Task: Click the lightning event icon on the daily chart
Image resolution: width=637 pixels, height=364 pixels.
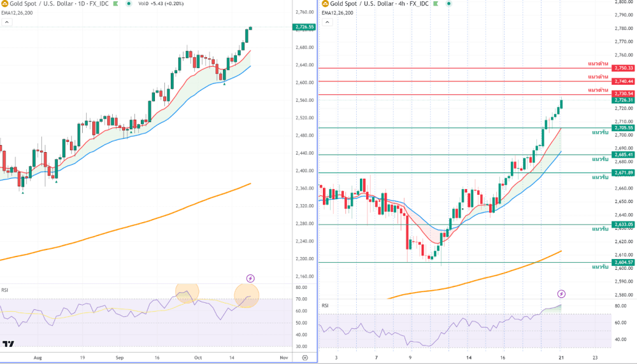Action: (x=250, y=278)
